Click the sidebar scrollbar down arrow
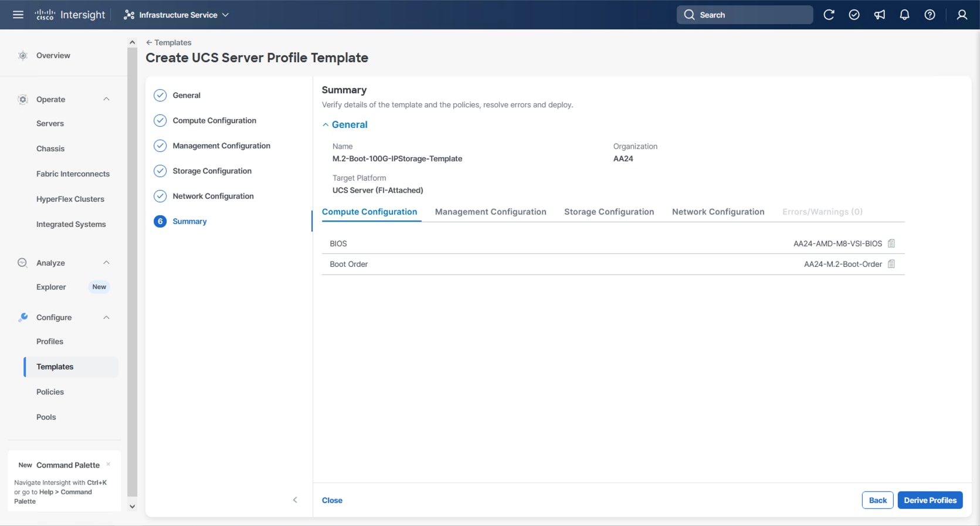 [x=133, y=507]
